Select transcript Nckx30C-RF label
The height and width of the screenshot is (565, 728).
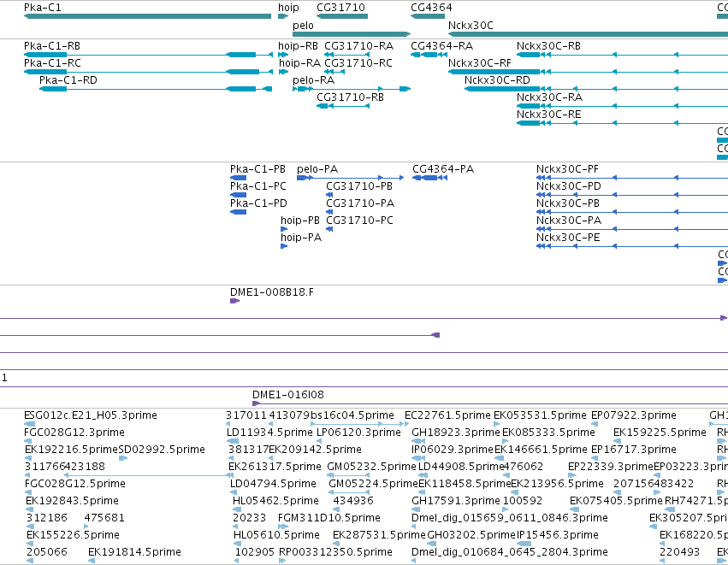480,63
